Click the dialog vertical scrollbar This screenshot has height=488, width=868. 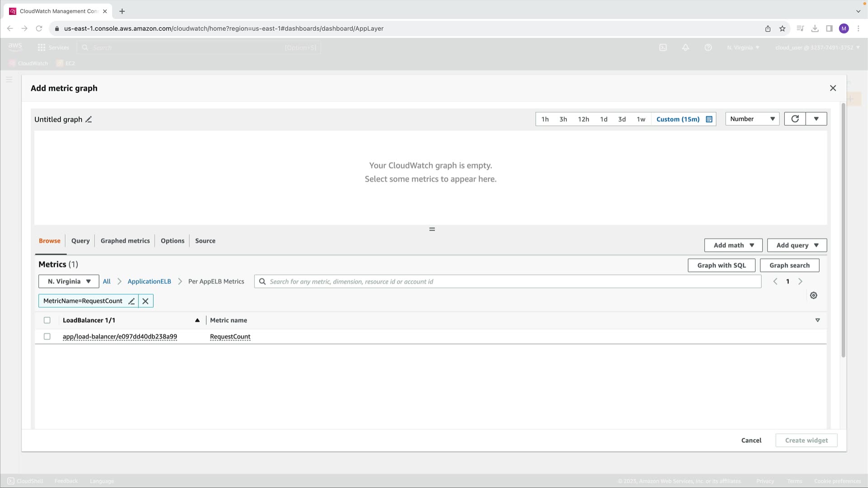pos(843,230)
